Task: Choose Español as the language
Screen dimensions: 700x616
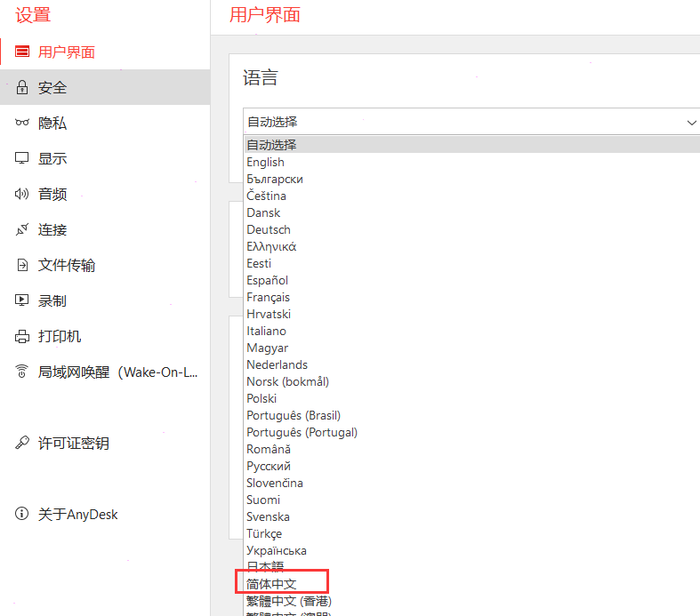Action: (472, 280)
